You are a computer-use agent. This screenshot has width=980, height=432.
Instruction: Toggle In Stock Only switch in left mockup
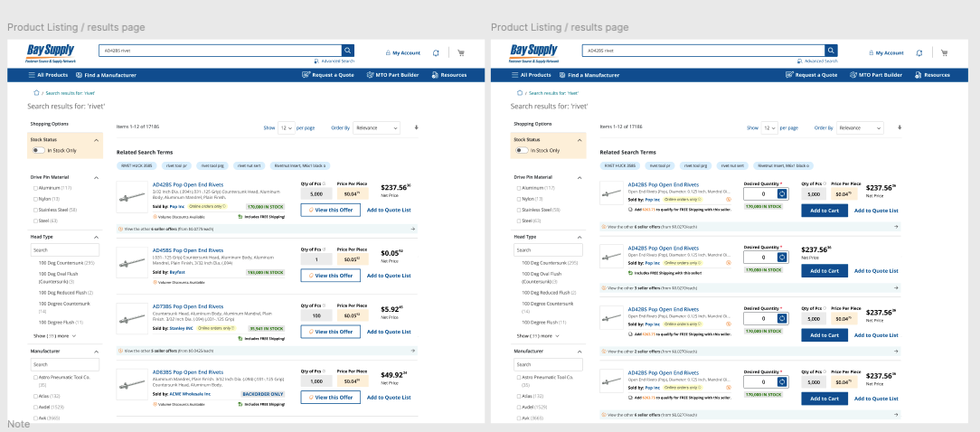[x=39, y=150]
